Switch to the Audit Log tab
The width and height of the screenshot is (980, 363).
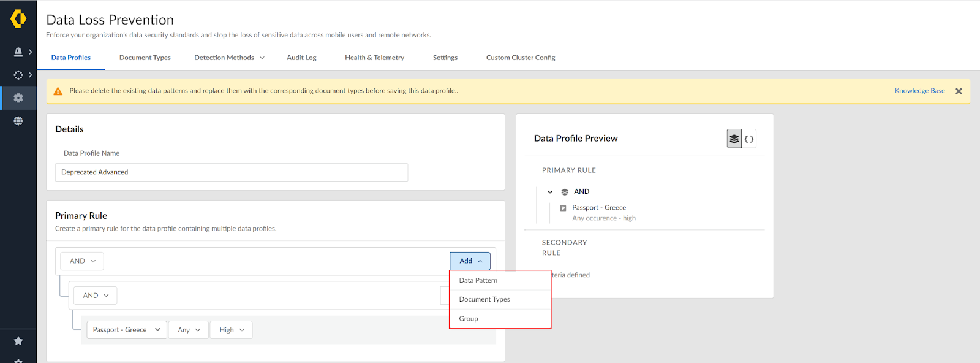coord(301,58)
